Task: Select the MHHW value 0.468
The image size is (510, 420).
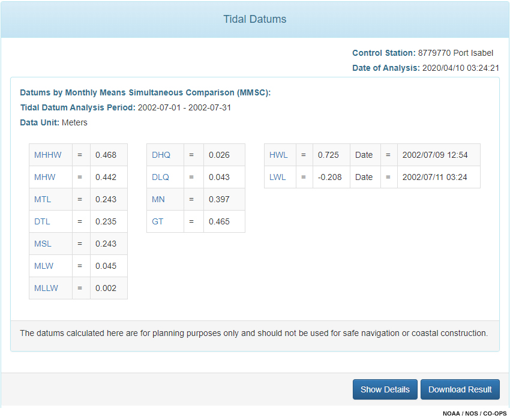Action: pyautogui.click(x=106, y=155)
